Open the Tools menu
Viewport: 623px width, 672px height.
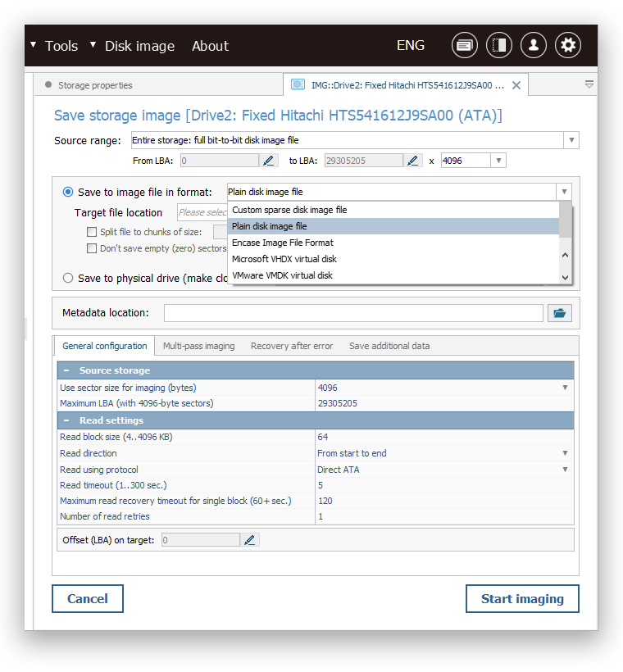point(61,46)
